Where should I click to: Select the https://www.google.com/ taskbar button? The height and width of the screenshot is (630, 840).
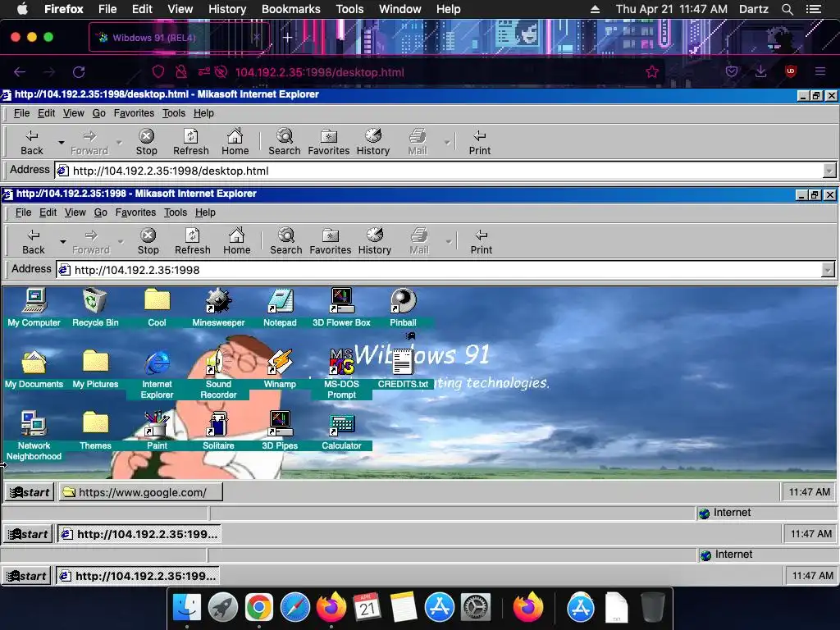pyautogui.click(x=140, y=492)
